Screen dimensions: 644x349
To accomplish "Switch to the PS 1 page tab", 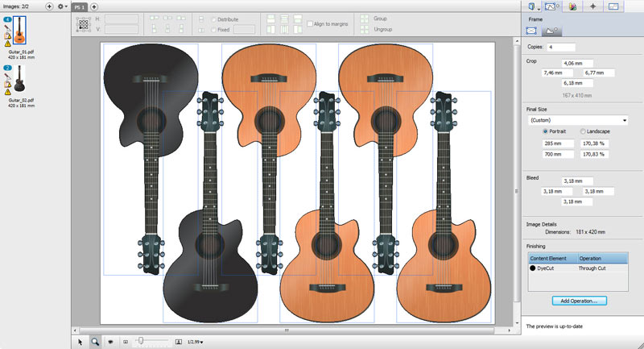I will 80,7.
